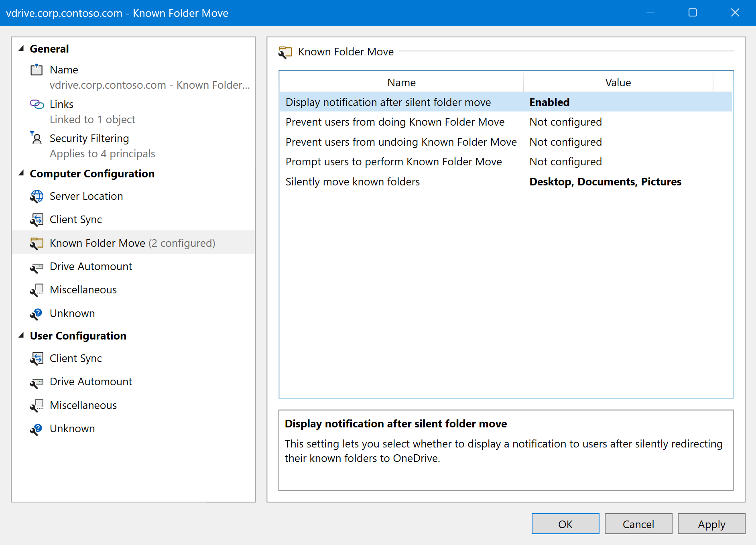This screenshot has height=545, width=756.
Task: Click the Links chain icon in General
Action: coord(37,104)
